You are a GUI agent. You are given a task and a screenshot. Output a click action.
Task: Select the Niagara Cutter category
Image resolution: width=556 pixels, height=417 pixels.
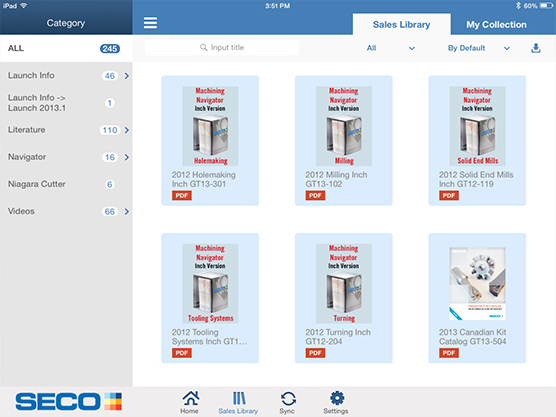point(66,184)
